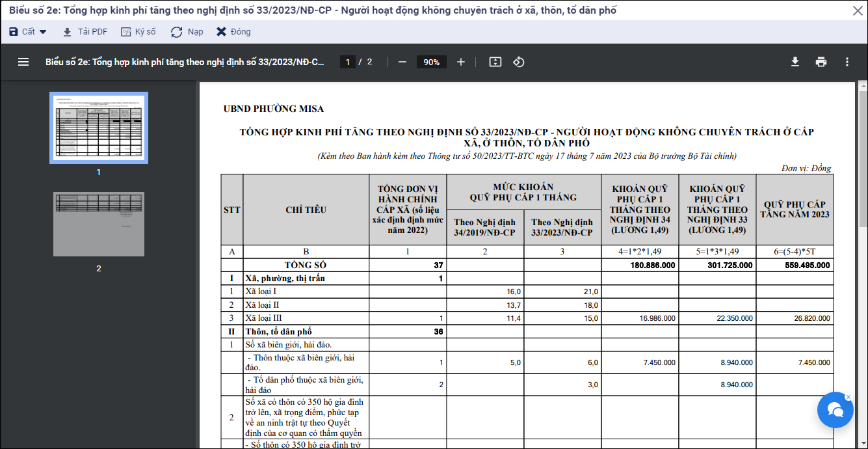
Task: Click the Xã loại I row label
Action: click(261, 292)
